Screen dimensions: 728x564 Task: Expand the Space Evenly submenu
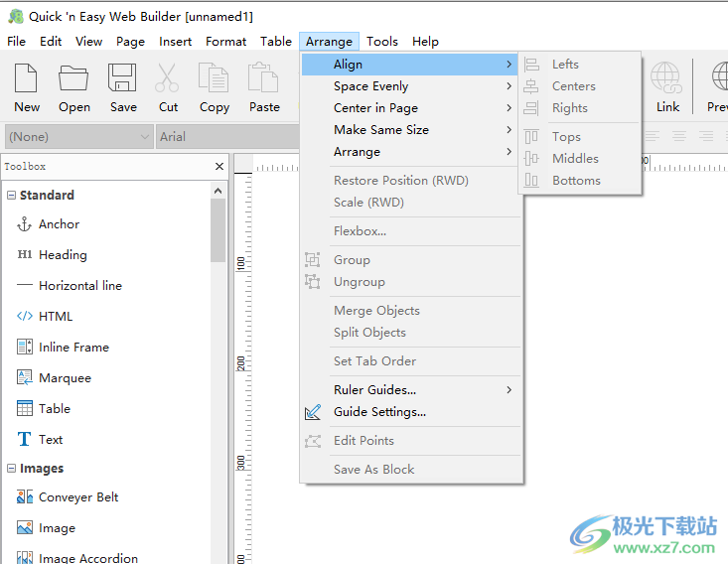pyautogui.click(x=411, y=85)
